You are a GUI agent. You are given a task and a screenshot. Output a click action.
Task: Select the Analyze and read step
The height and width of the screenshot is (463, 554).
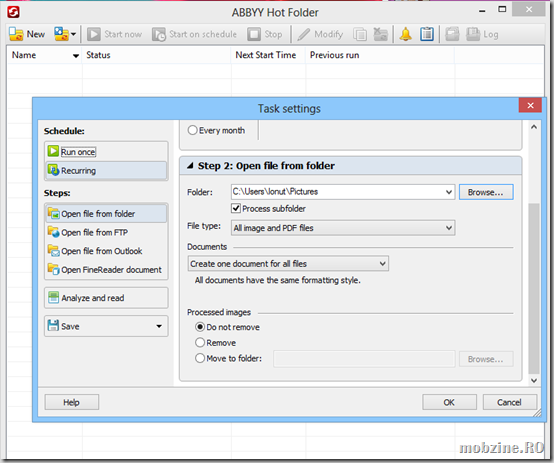[106, 298]
